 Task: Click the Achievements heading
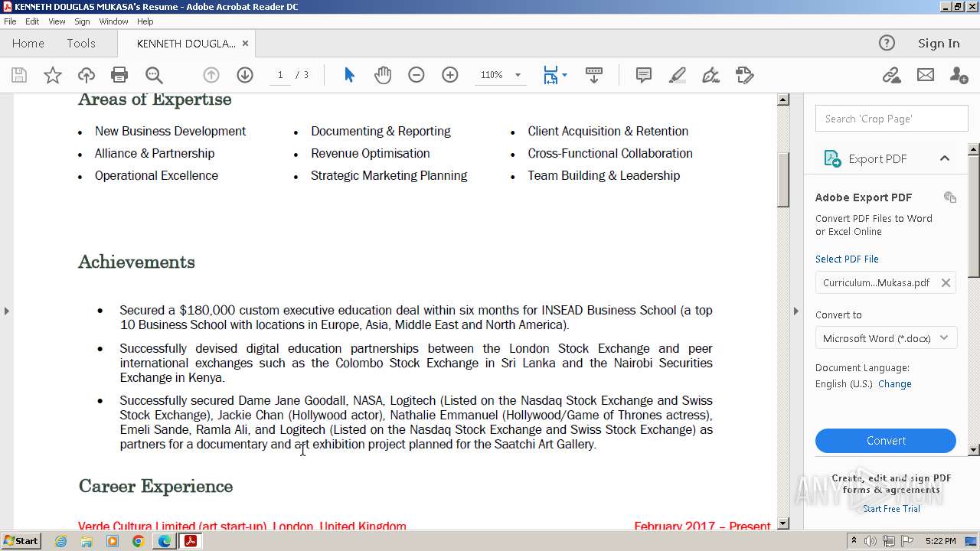tap(136, 262)
